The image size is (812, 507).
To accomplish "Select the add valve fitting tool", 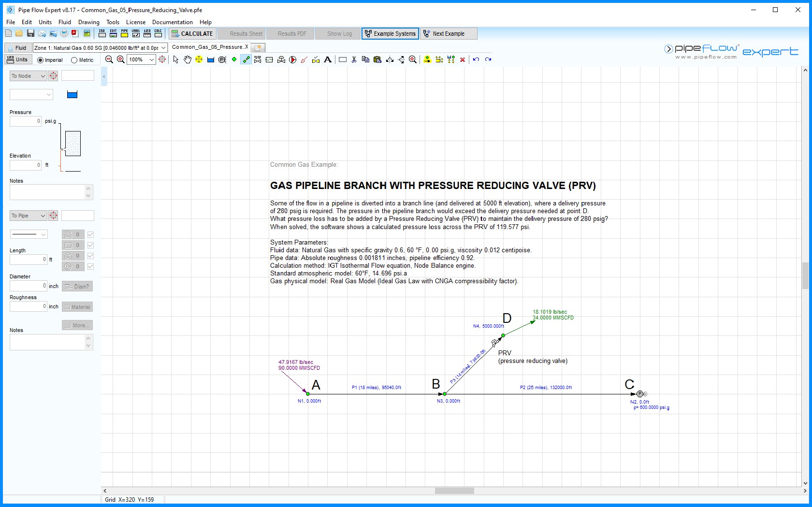I will pos(258,59).
